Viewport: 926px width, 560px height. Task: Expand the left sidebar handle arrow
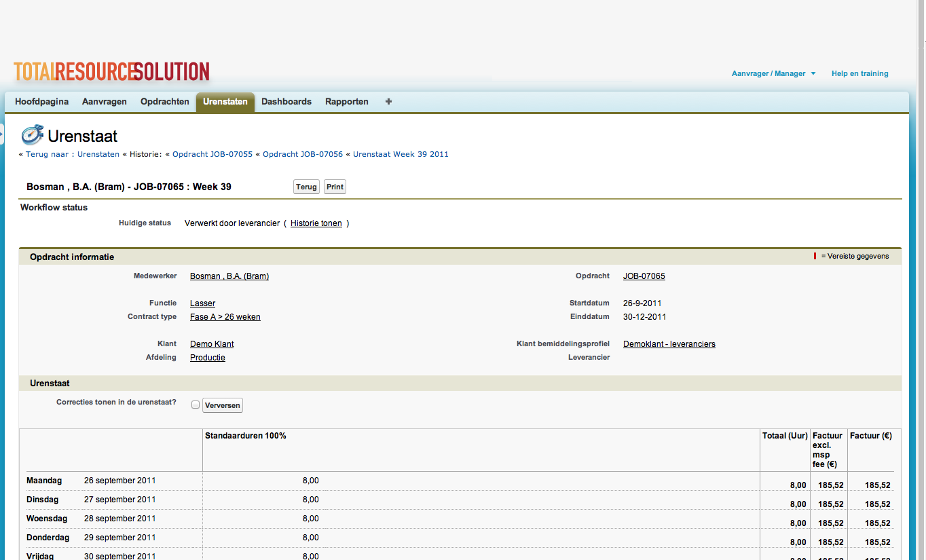coord(2,134)
